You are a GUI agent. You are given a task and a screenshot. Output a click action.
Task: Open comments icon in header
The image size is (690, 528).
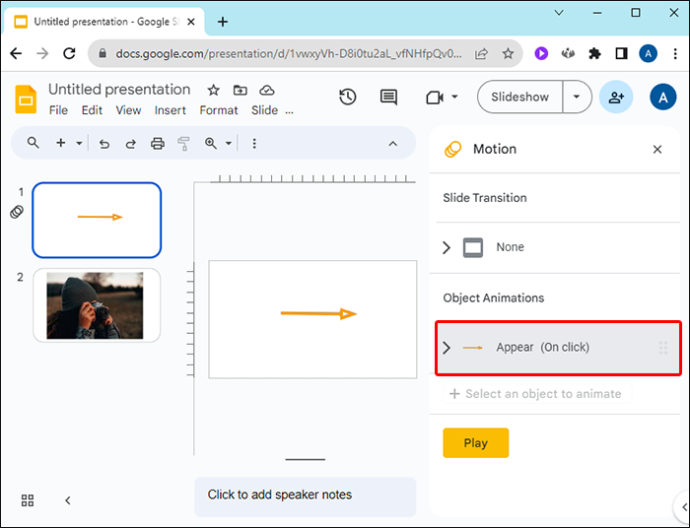pos(389,97)
